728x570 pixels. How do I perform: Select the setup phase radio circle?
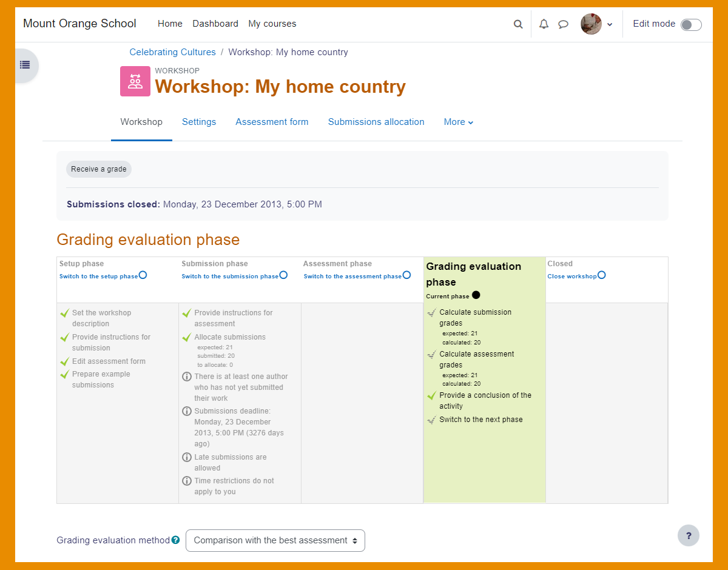(143, 275)
